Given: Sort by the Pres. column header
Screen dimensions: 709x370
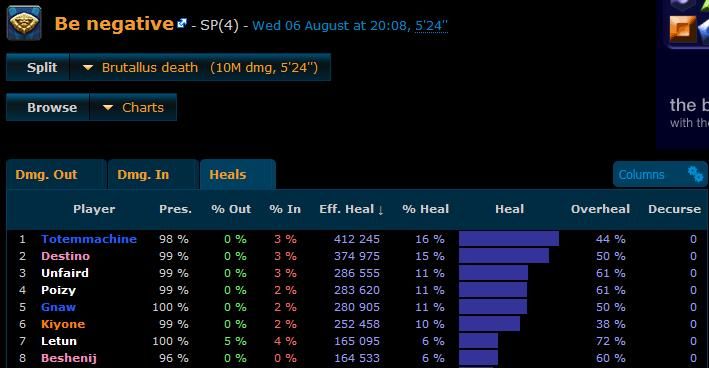Looking at the screenshot, I should (175, 209).
